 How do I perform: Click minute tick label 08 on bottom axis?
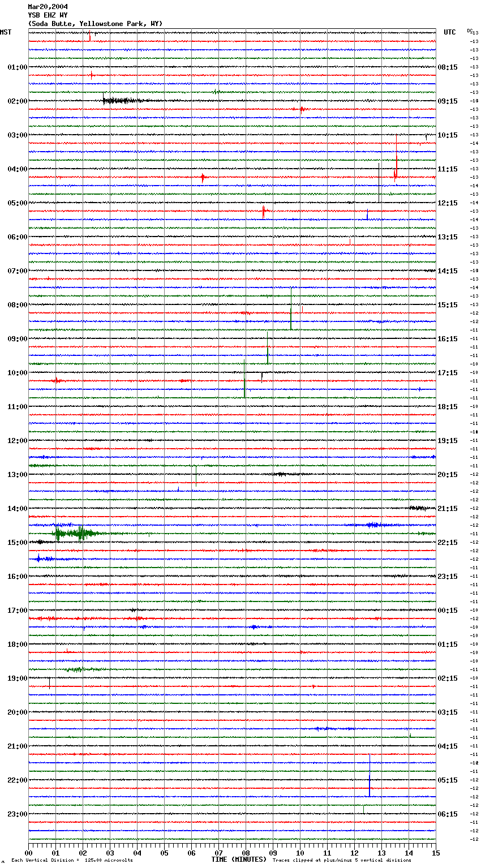(x=246, y=853)
